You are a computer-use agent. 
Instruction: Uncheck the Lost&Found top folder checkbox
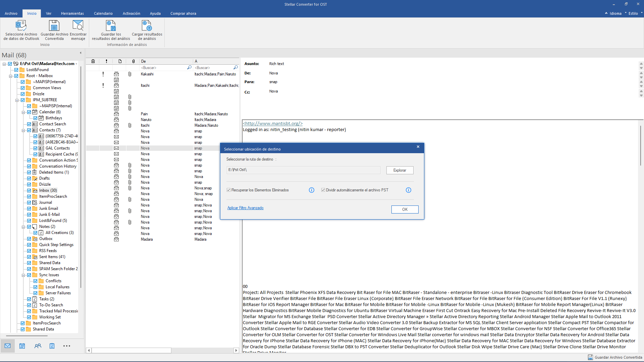pos(16,70)
